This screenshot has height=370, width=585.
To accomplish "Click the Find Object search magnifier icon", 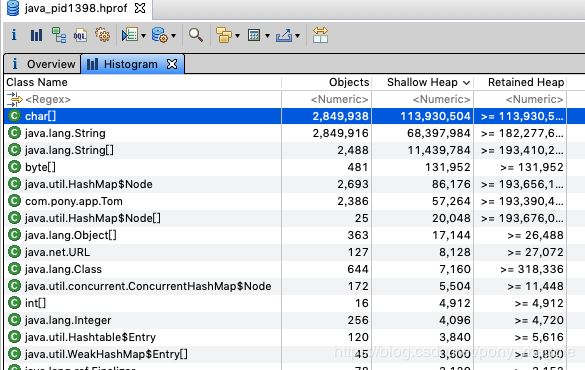I will pos(196,35).
